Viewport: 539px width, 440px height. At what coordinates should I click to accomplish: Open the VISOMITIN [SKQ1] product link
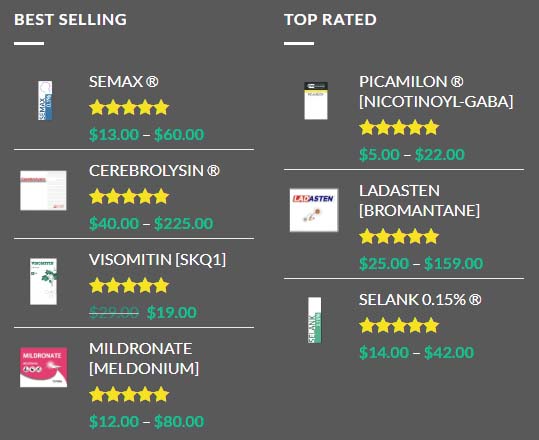click(157, 260)
